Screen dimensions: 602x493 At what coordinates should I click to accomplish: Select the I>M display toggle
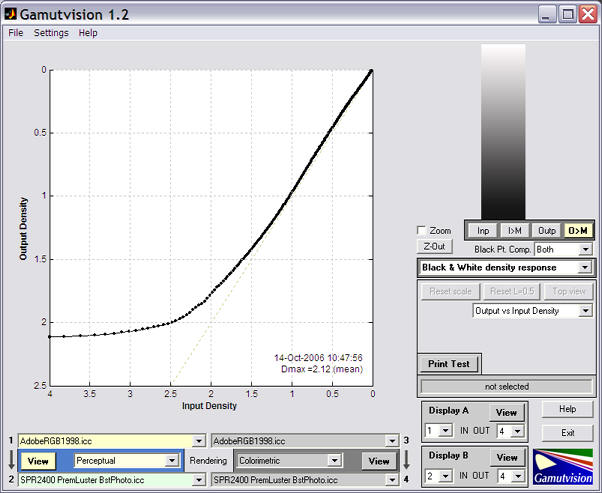click(x=514, y=231)
